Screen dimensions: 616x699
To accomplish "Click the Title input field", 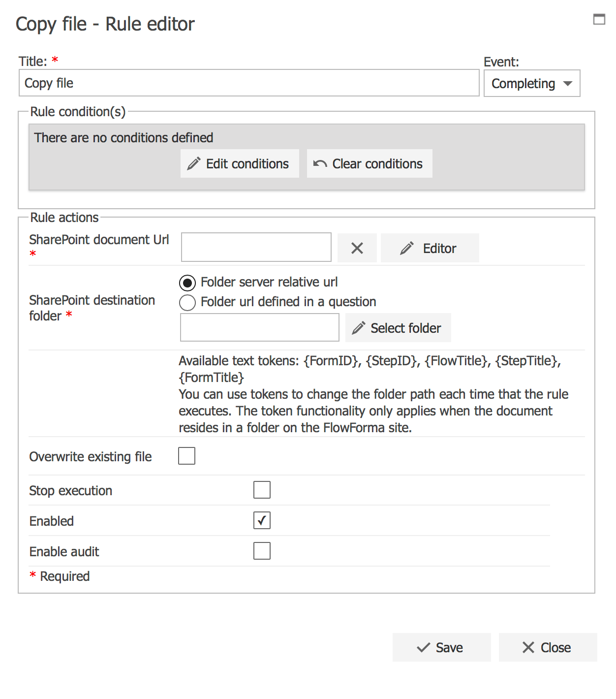I will click(249, 83).
